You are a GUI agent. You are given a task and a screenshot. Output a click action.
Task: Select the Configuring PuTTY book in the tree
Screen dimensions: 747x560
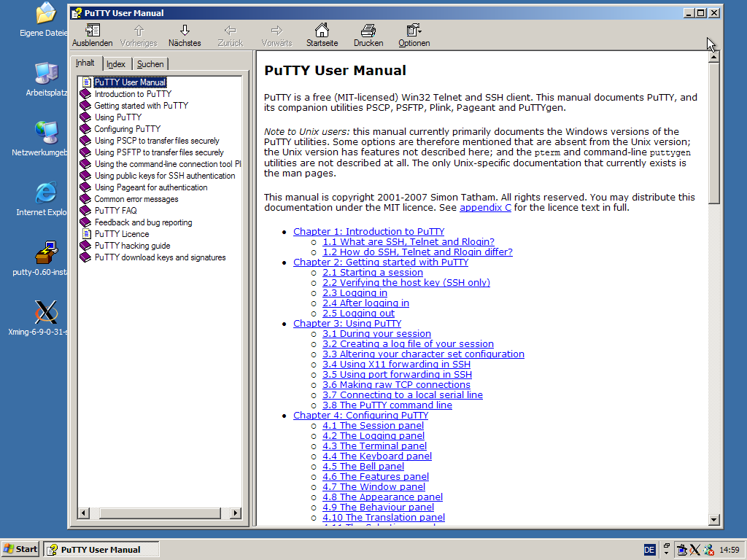tap(127, 129)
